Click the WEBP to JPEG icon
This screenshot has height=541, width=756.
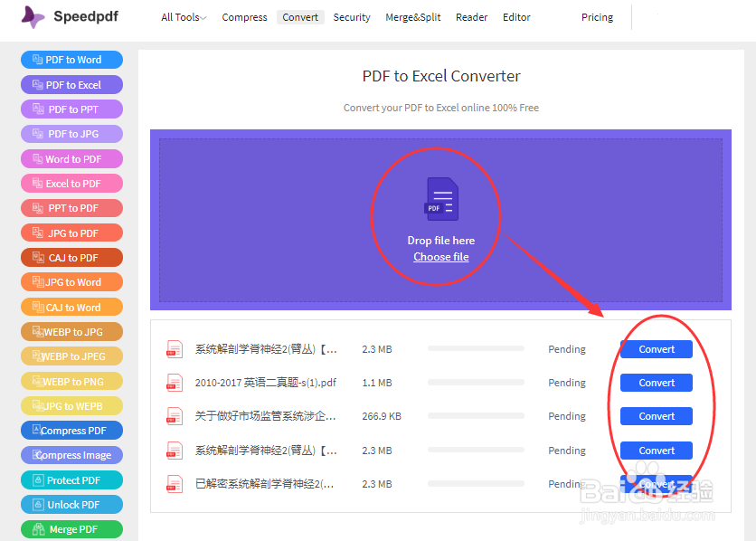pos(38,356)
